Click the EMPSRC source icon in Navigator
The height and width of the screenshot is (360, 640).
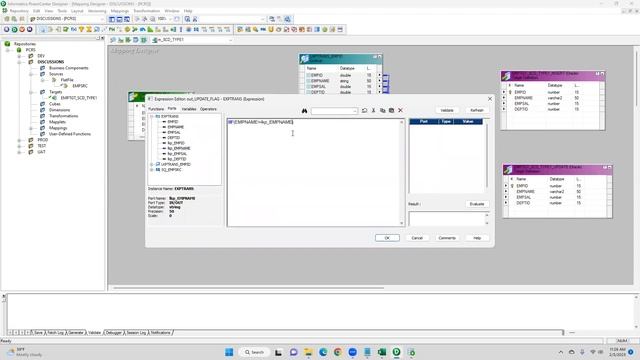click(x=64, y=86)
